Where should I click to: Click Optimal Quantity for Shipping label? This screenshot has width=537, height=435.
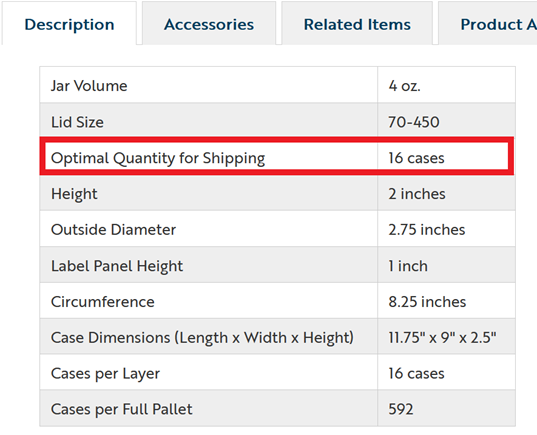click(x=158, y=158)
